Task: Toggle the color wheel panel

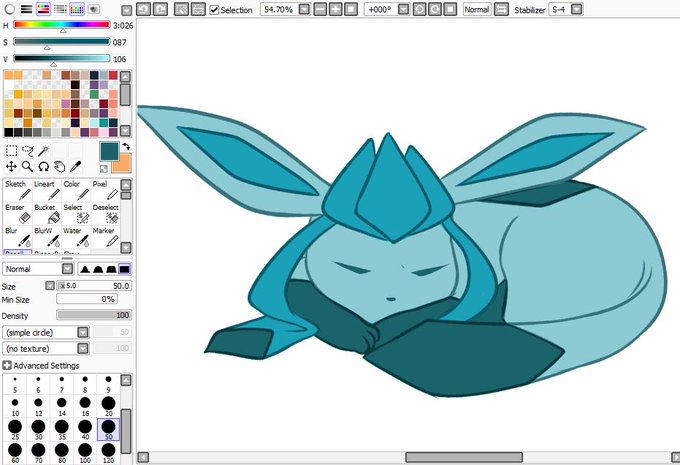Action: click(x=9, y=9)
